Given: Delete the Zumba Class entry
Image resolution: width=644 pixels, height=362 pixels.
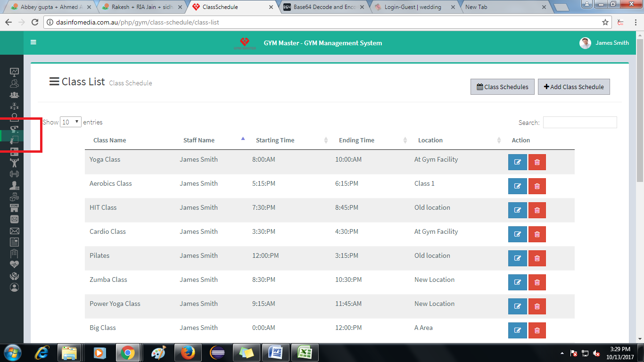Looking at the screenshot, I should click(x=537, y=282).
